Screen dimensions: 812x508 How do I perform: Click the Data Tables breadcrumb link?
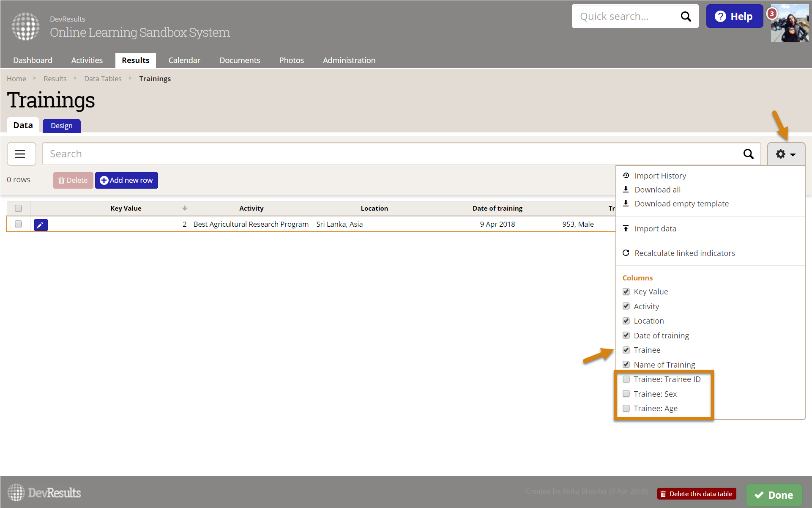pyautogui.click(x=103, y=79)
